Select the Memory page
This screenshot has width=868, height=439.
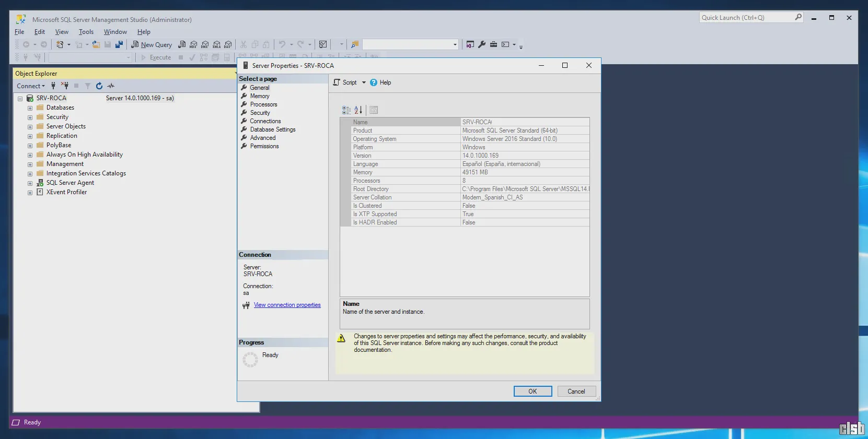click(260, 96)
